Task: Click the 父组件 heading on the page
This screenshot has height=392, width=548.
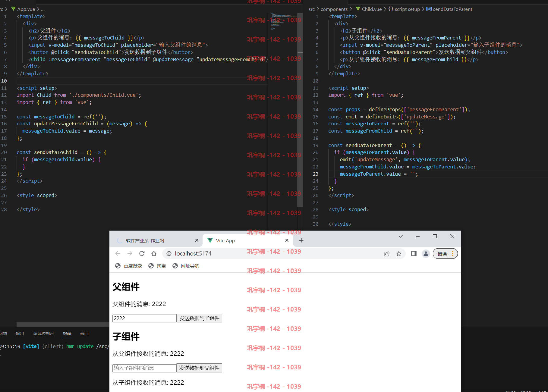Action: 126,287
